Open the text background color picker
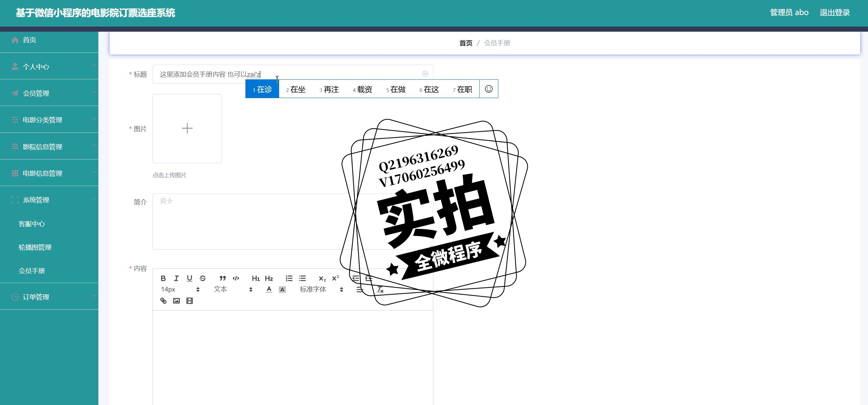This screenshot has width=868, height=405. click(x=282, y=289)
